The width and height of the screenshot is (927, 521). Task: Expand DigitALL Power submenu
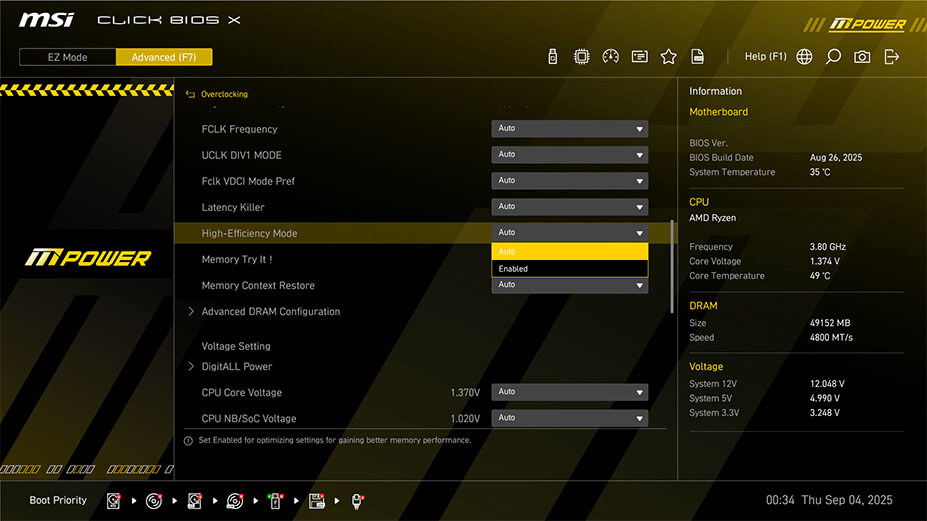[236, 367]
